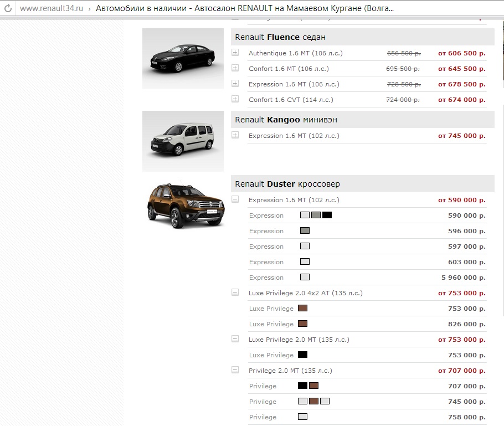This screenshot has height=426, width=504.
Task: Click price от 645 500 р.
Action: pyautogui.click(x=461, y=69)
